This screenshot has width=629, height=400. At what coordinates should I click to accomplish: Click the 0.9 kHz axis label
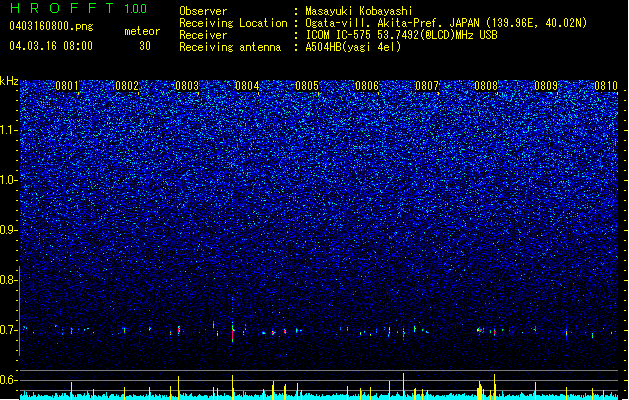[x=9, y=230]
